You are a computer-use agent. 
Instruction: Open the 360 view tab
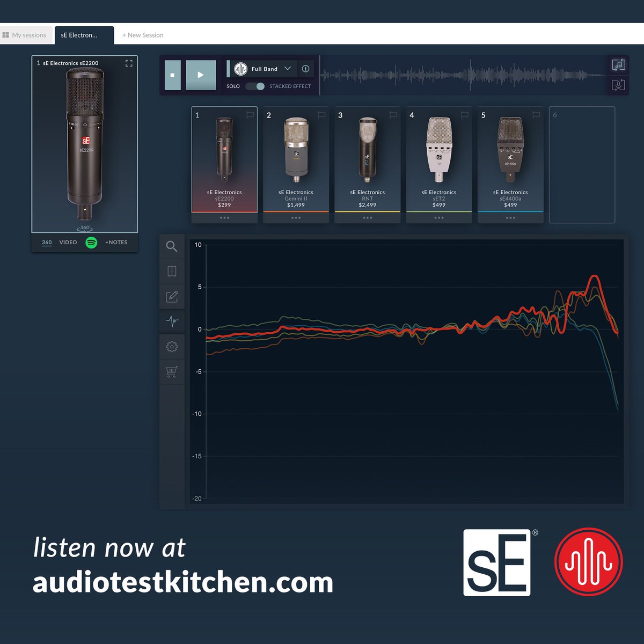(x=47, y=243)
